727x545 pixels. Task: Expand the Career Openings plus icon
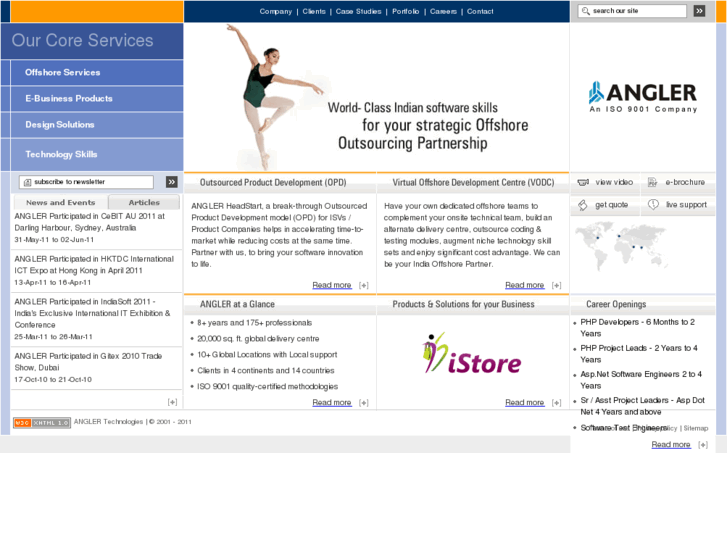pos(703,445)
